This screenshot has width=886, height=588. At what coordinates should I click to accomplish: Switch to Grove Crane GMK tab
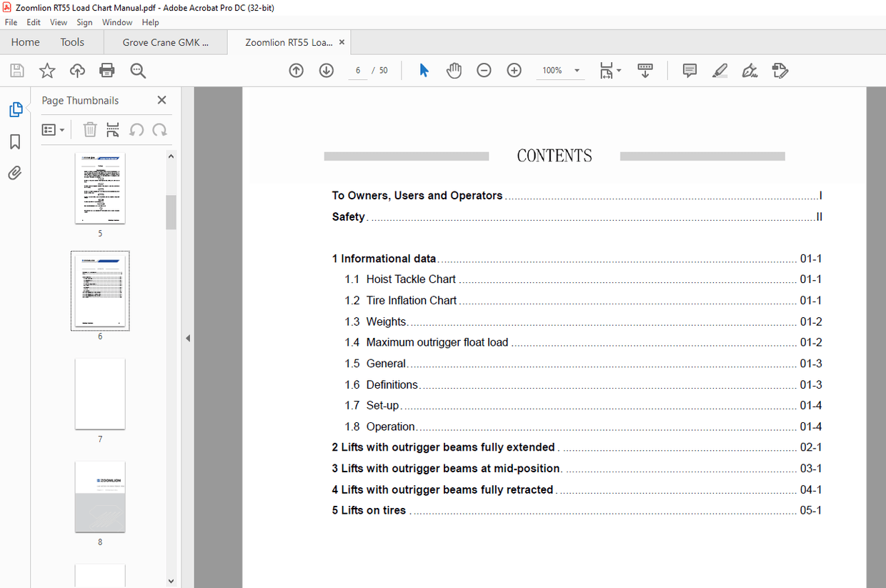166,42
